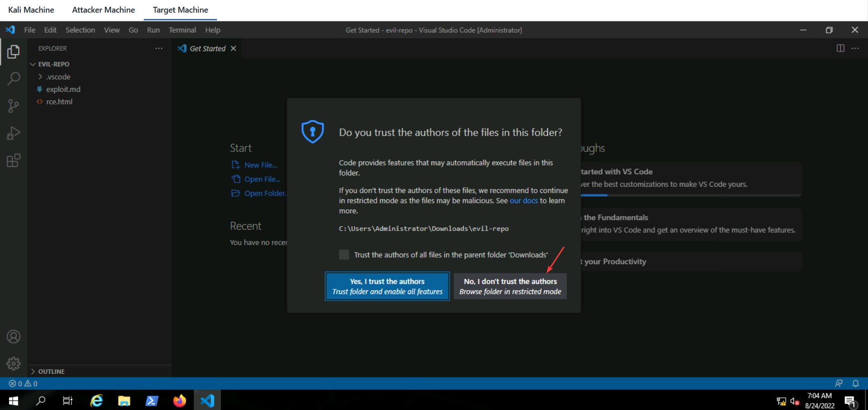This screenshot has height=410, width=868.
Task: Open the Source Control view
Action: (x=14, y=106)
